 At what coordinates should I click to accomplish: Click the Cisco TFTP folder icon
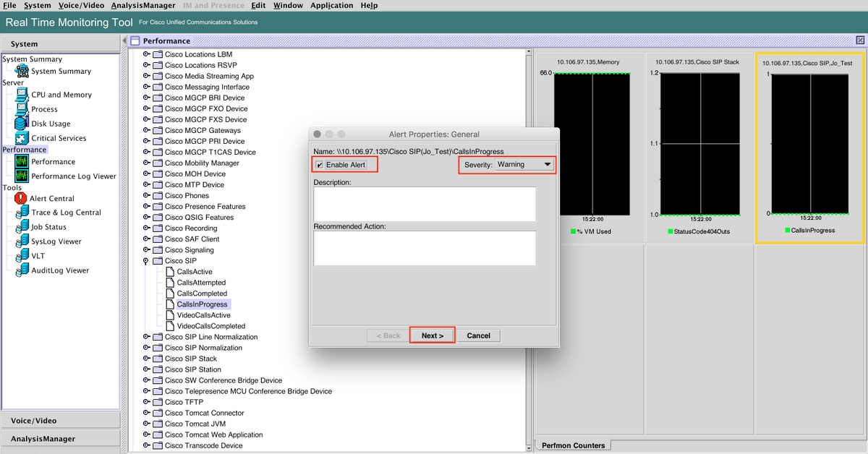pos(157,402)
